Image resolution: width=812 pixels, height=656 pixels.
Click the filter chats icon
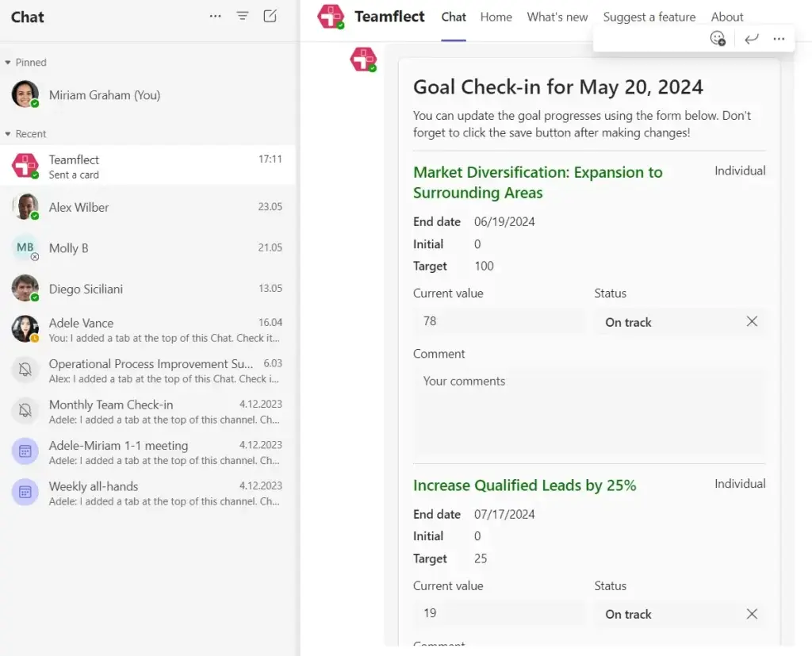click(x=243, y=16)
